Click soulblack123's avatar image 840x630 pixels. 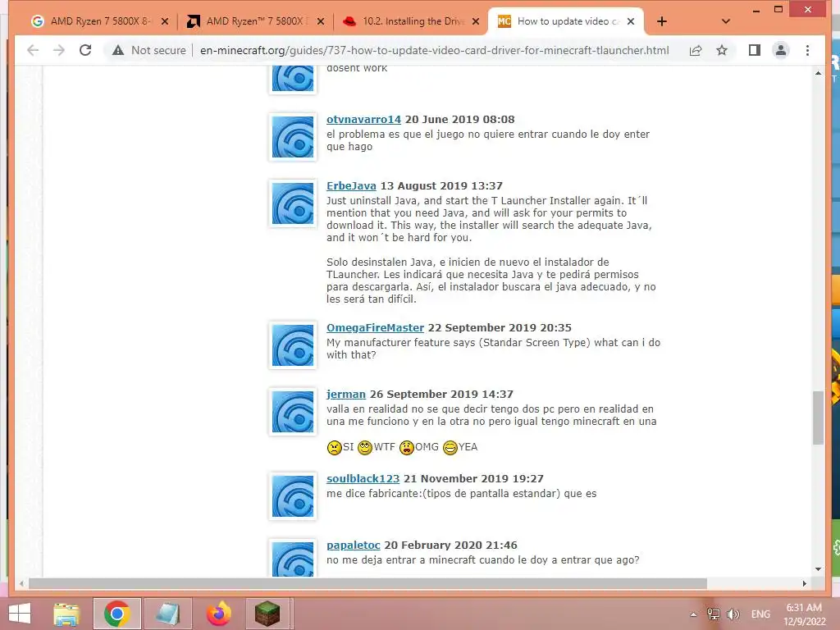tap(293, 496)
